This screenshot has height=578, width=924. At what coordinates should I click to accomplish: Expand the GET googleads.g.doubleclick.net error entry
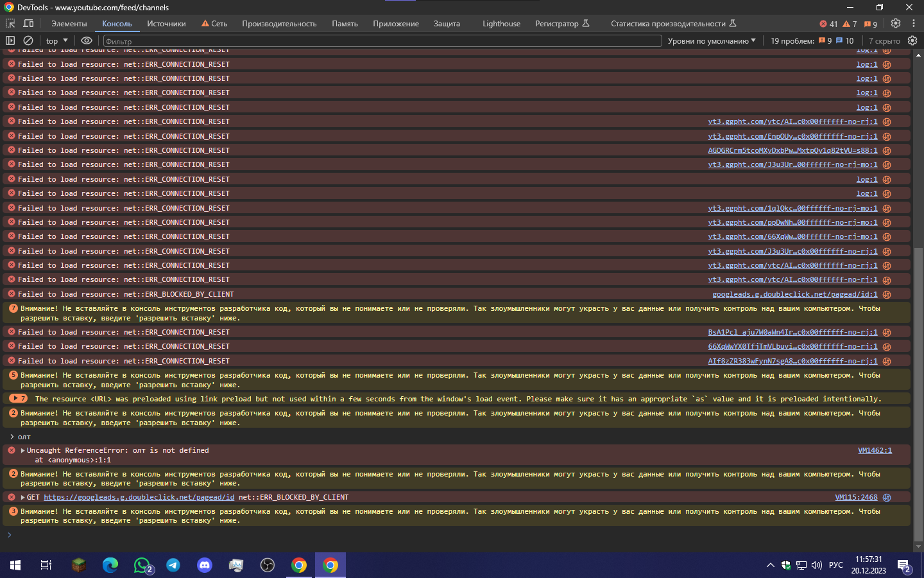[22, 498]
